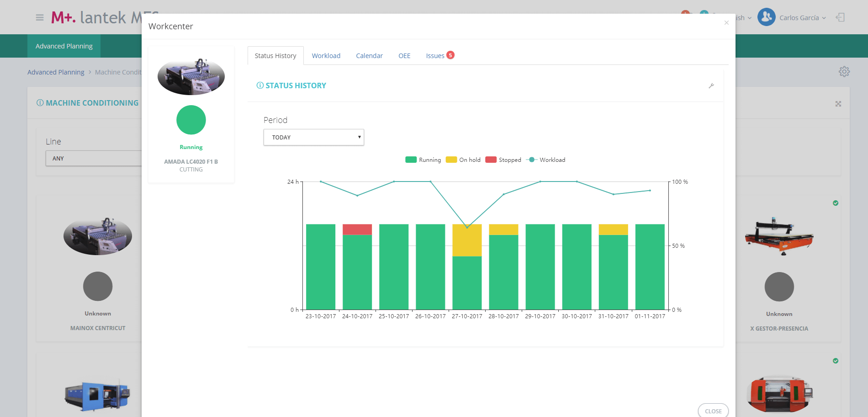Open the Issues tab
Screen dimensions: 868x417
(x=435, y=56)
